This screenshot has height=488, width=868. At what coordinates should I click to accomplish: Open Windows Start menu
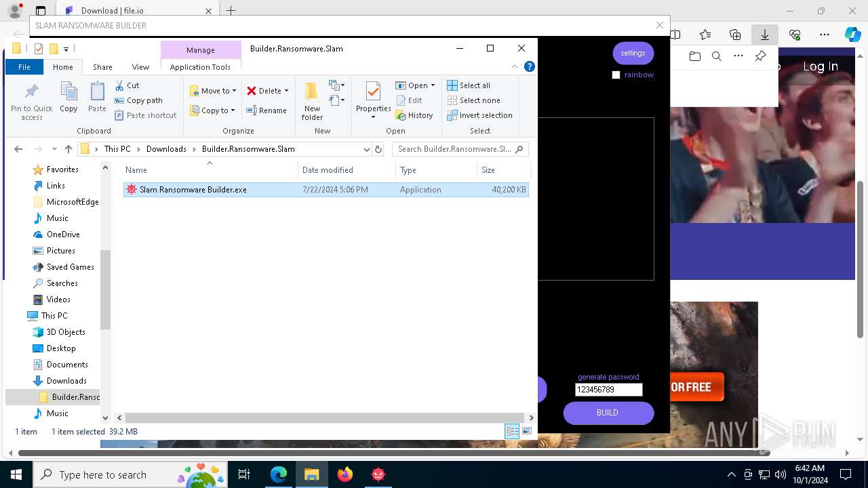point(16,474)
